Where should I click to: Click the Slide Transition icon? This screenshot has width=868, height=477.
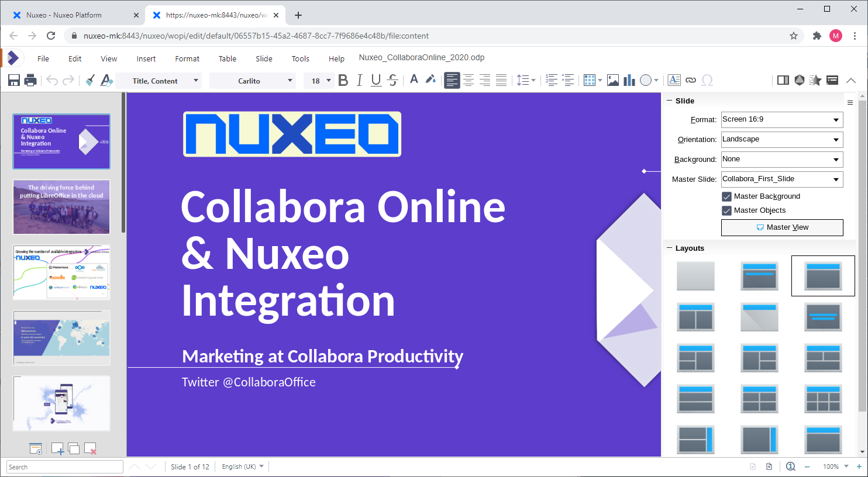(800, 80)
